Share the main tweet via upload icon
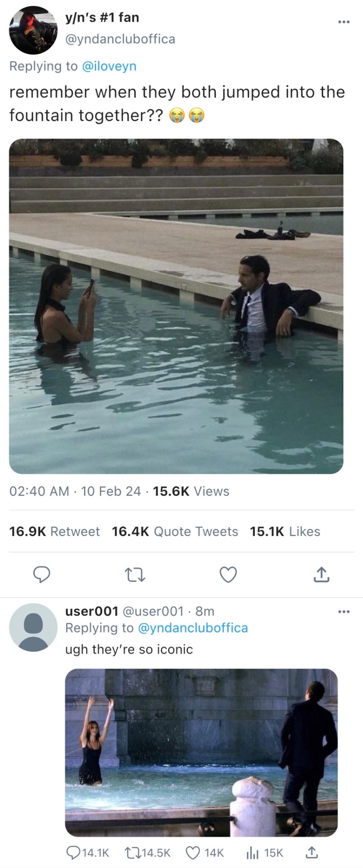This screenshot has height=868, width=363. (321, 575)
